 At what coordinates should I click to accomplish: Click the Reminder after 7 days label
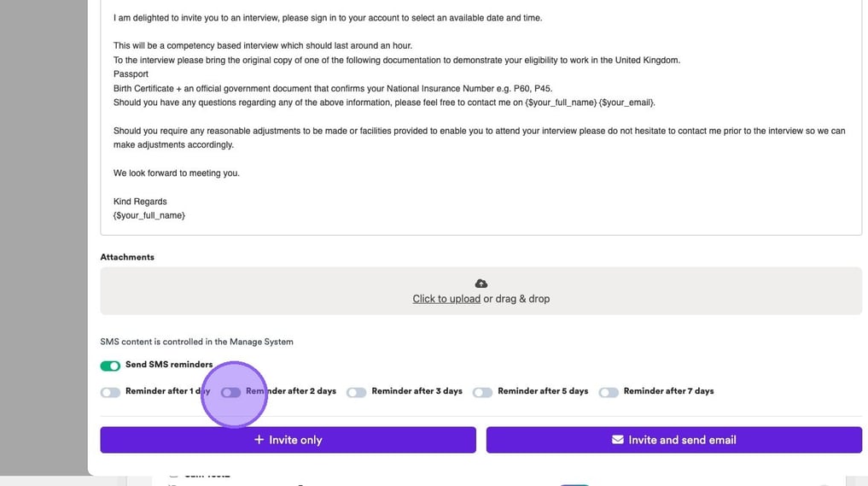pyautogui.click(x=668, y=391)
